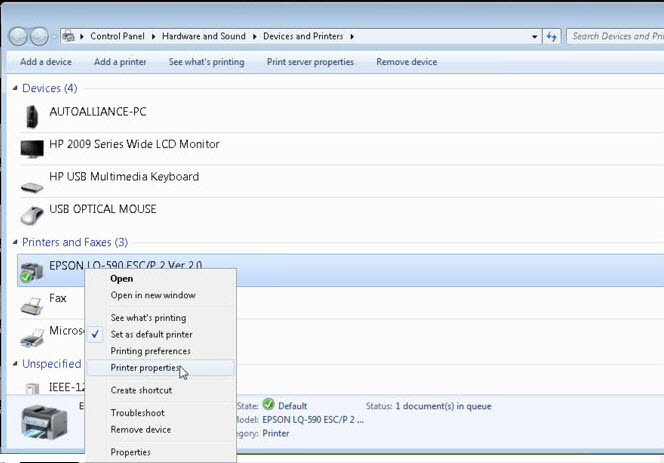Choose Printer properties from context menu
The height and width of the screenshot is (463, 664).
tap(145, 368)
